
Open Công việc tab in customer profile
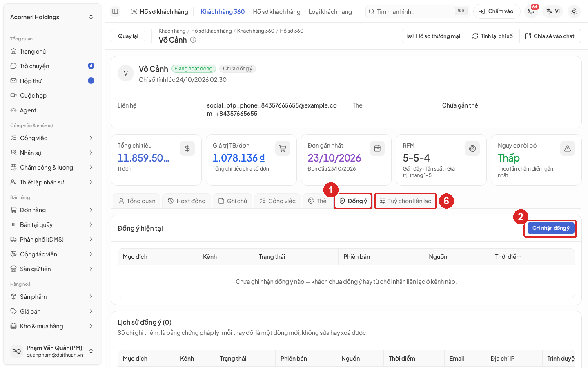coord(277,201)
